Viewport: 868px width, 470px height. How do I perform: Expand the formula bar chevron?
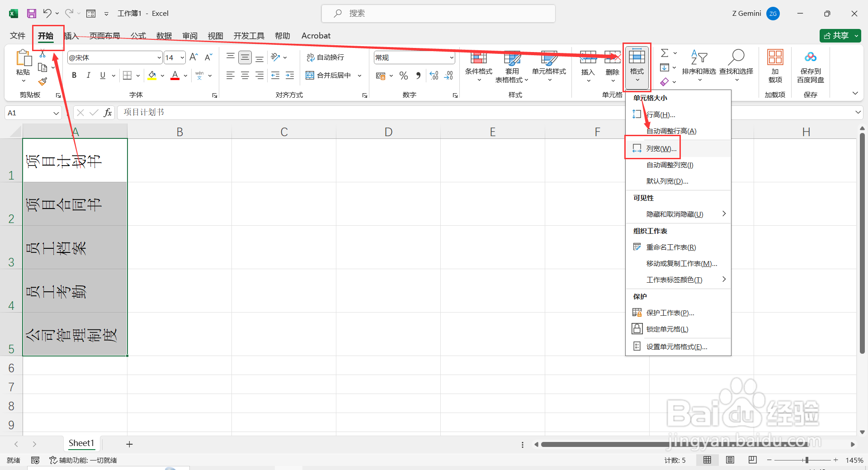[x=858, y=112]
